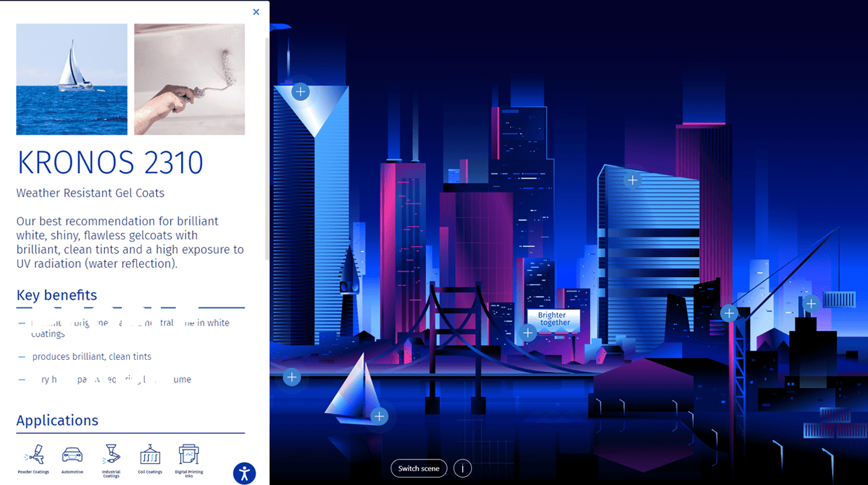Screen dimensions: 868x485
Task: Close the KRONOS 2310 product panel
Action: click(256, 12)
